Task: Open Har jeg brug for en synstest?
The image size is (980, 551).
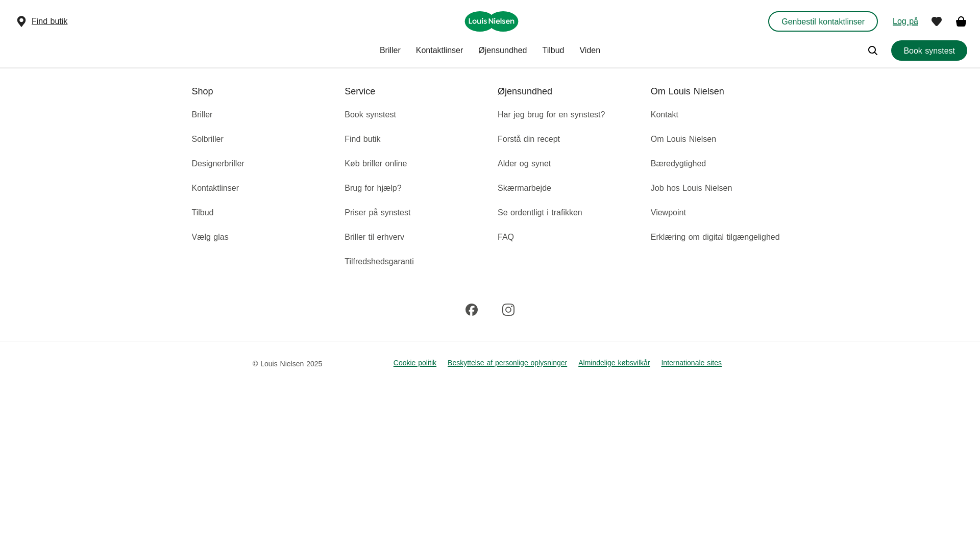Action: coord(551,115)
